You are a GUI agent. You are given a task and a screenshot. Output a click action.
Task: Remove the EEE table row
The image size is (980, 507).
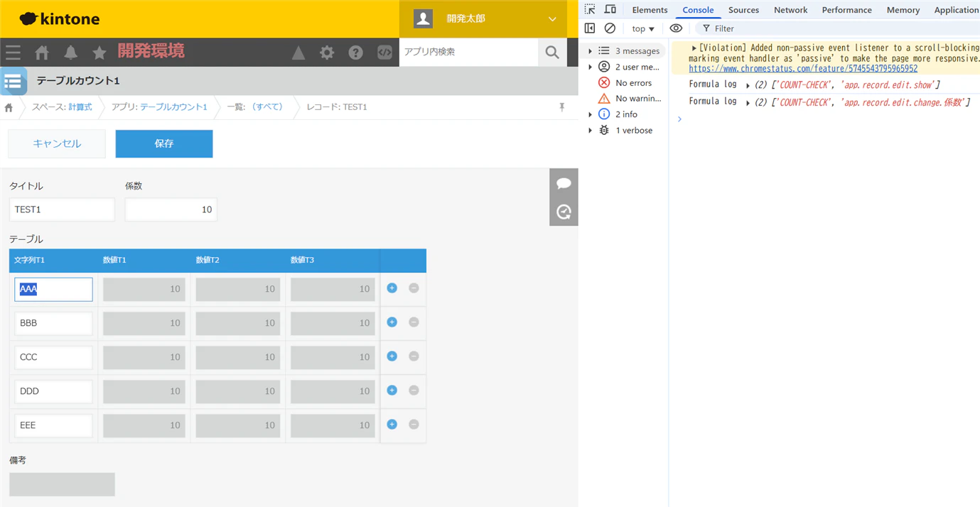click(x=414, y=425)
